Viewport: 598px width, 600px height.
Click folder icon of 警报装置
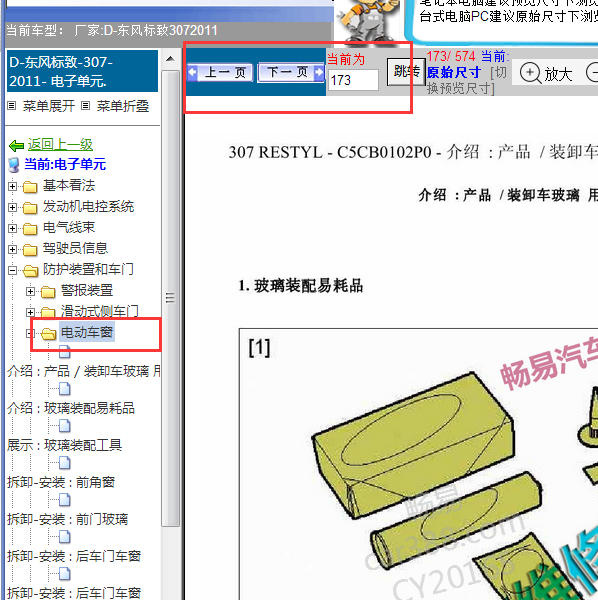48,292
